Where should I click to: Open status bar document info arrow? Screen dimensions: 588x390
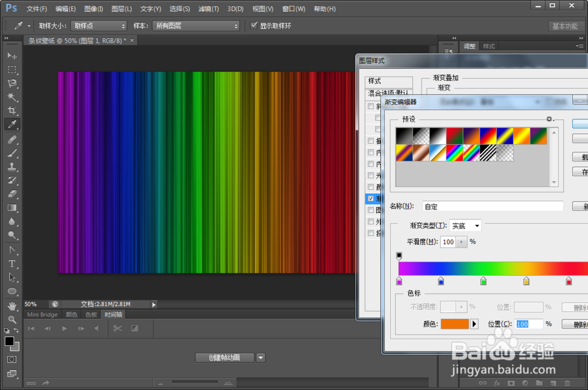click(x=153, y=305)
